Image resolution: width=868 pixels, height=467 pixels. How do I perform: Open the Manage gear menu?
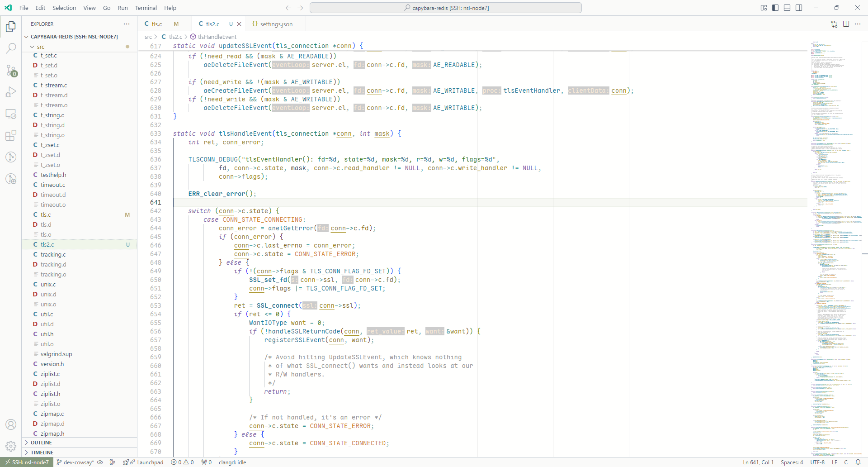coord(11,446)
